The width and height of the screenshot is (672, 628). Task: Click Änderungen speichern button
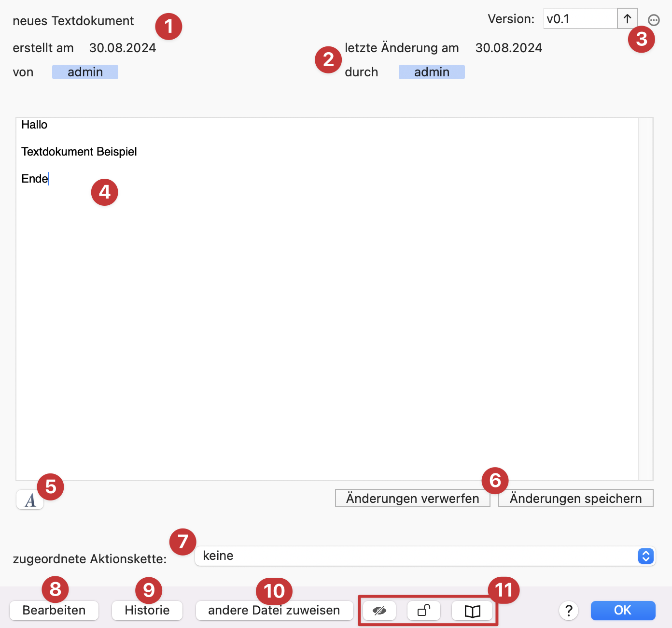[576, 499]
